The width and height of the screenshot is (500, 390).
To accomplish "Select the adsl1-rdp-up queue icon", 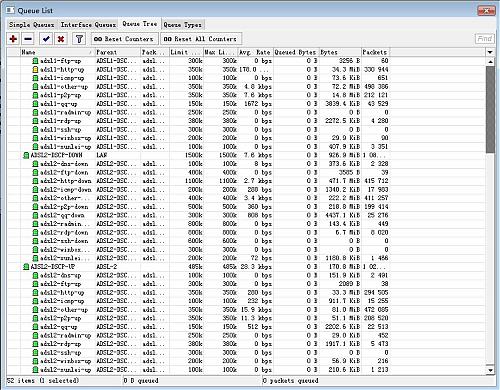I will (35, 121).
